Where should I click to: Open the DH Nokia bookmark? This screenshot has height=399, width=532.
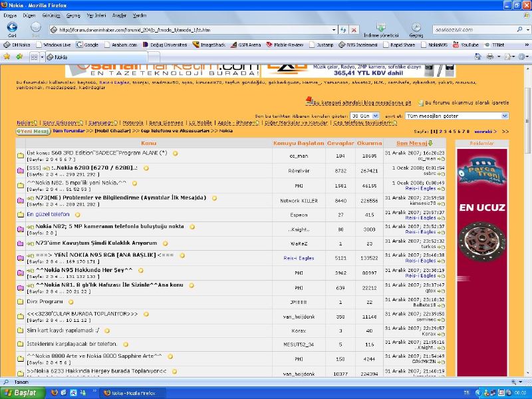coord(17,45)
